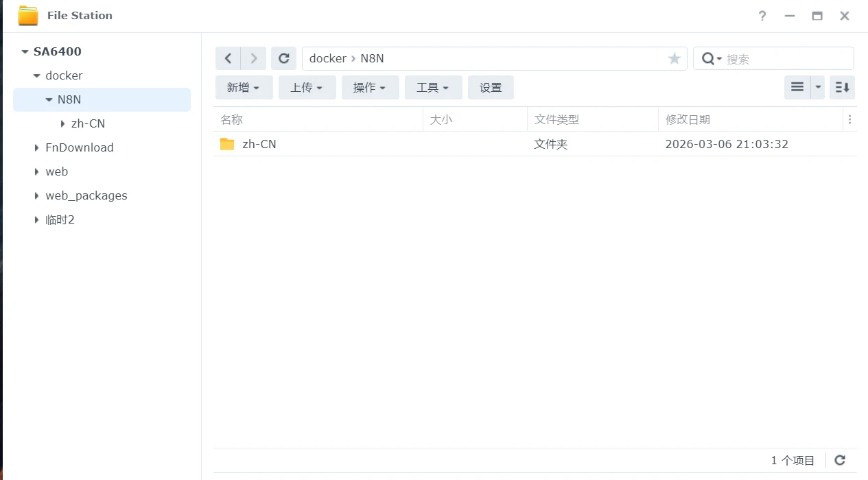Open column options three-dot menu
868x480 pixels.
[x=849, y=119]
